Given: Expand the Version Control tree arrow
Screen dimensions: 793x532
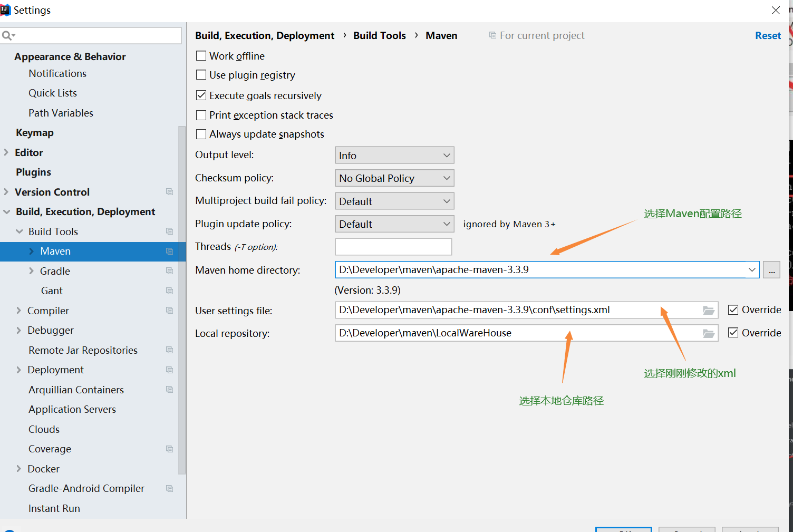Looking at the screenshot, I should [6, 192].
